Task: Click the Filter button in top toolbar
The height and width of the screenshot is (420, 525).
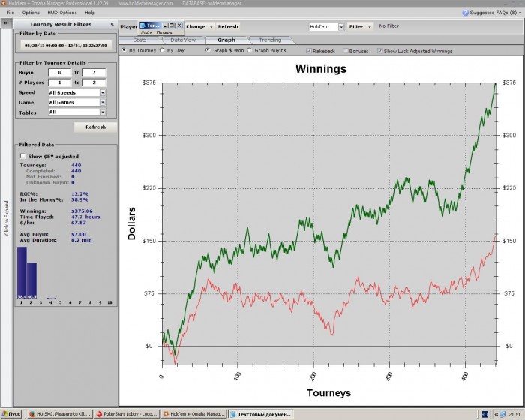Action: coord(356,27)
